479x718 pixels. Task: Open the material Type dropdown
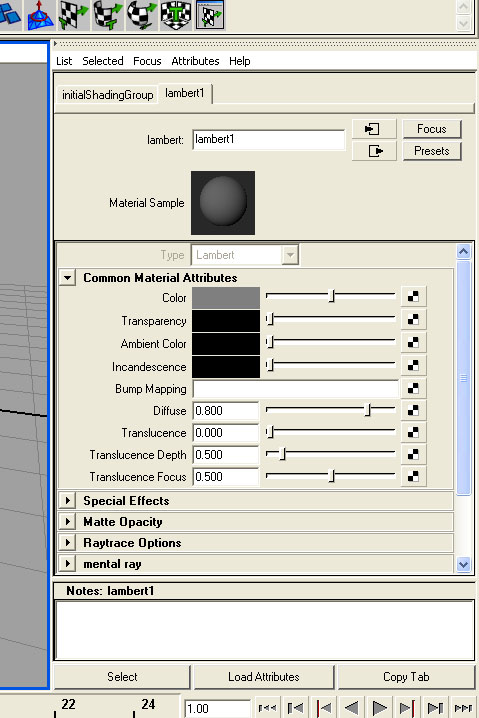pos(245,255)
